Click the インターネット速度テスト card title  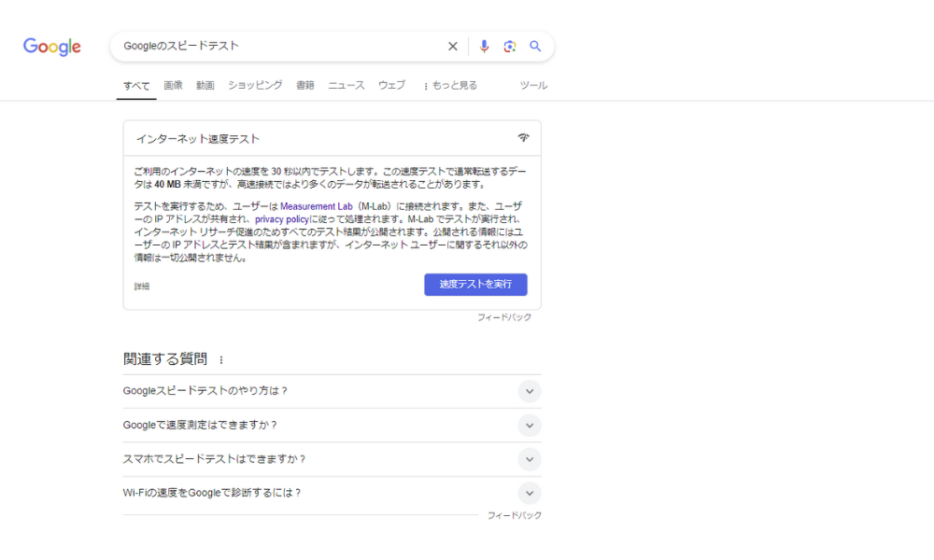tap(198, 139)
